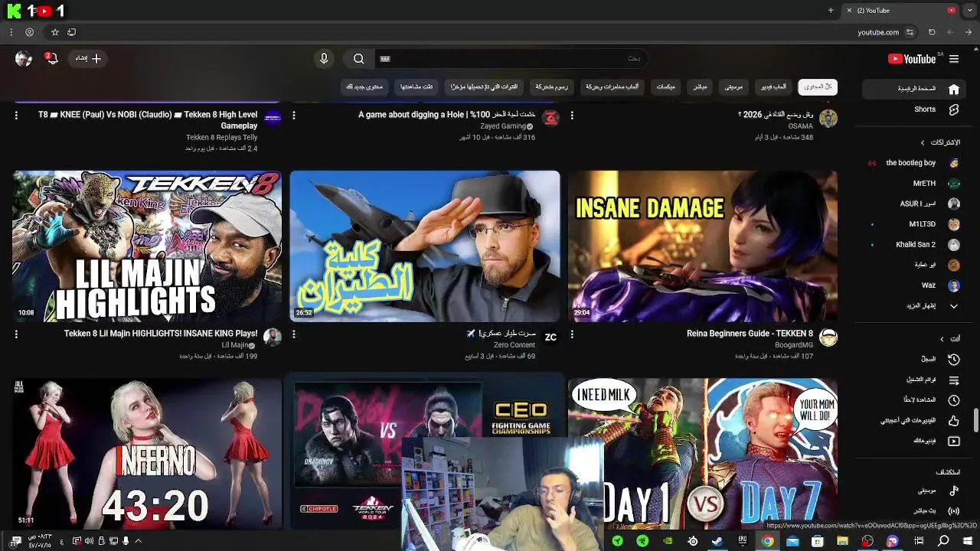Click the page vertical scrollbar thumb
The height and width of the screenshot is (551, 980).
point(975,420)
